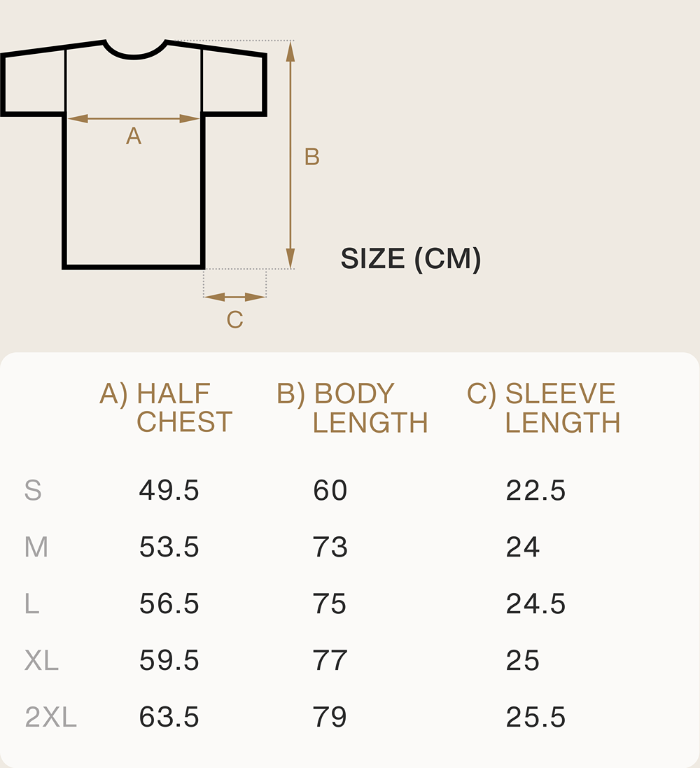Click the XL size row label

41,660
